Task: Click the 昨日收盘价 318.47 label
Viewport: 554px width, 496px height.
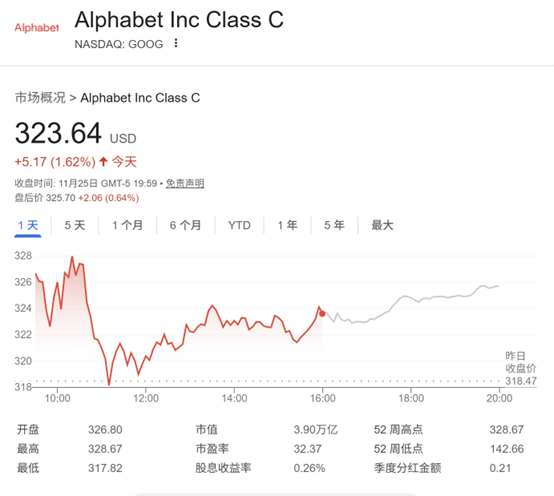Action: pyautogui.click(x=521, y=368)
